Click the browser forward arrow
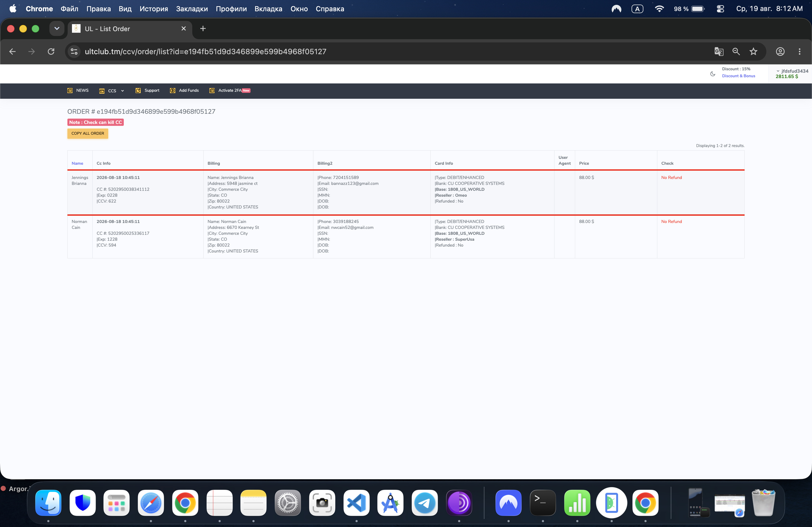This screenshot has width=812, height=527. coord(32,52)
